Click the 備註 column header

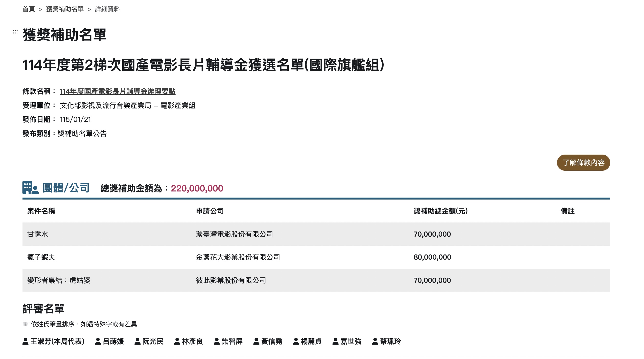tap(567, 211)
